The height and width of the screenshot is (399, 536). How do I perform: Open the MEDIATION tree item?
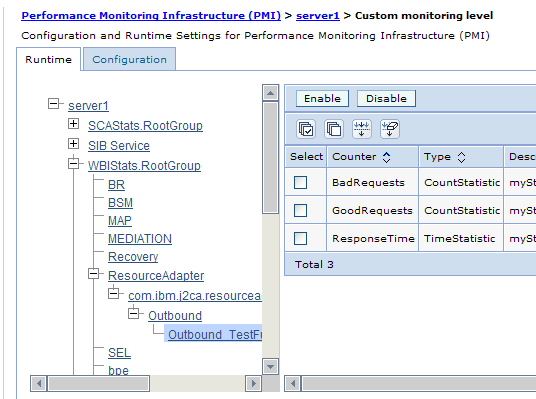[140, 239]
